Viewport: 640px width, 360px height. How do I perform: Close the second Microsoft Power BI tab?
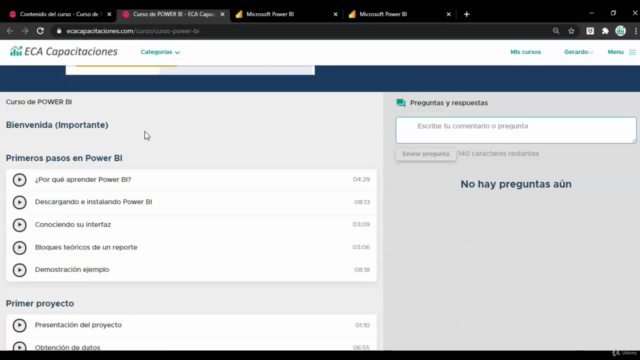point(449,14)
